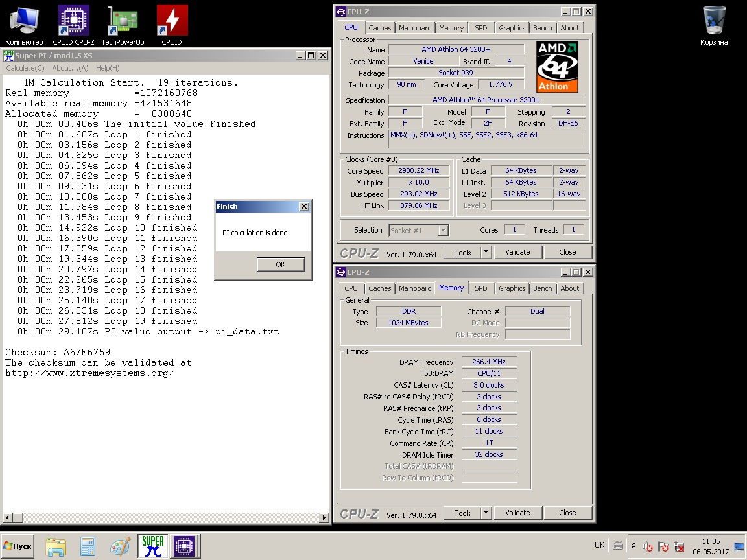Select Memory tab in top CPU-Z
This screenshot has height=560, width=747.
pos(451,28)
